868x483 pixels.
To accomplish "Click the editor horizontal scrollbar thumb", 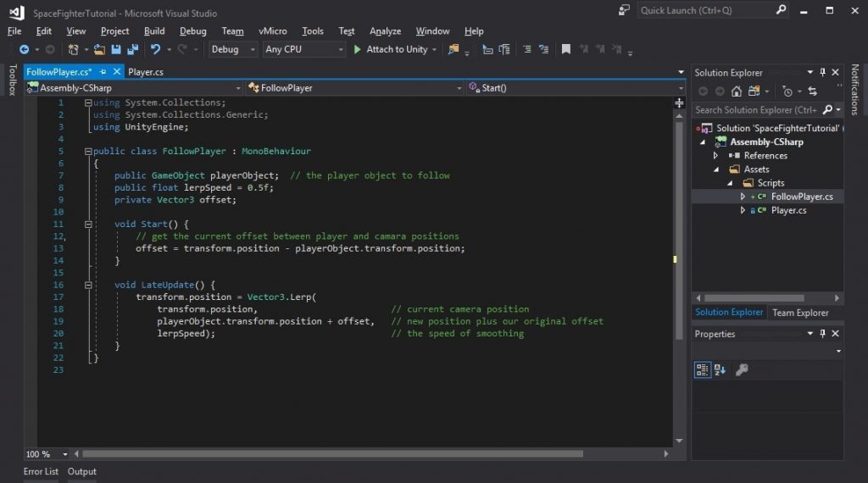I will [x=332, y=454].
